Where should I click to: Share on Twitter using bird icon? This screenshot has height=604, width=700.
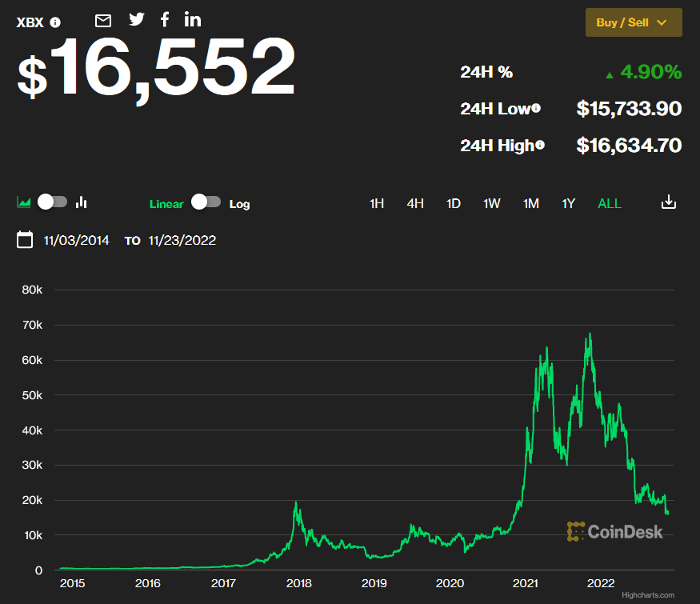137,19
